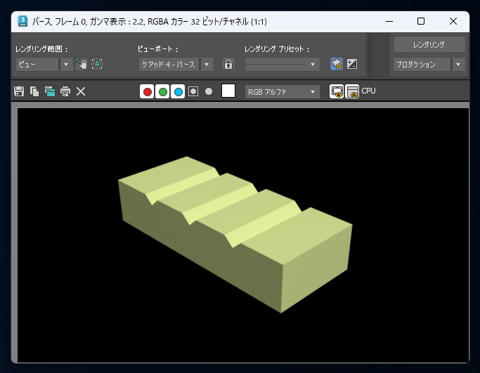Close the render frame window

453,22
